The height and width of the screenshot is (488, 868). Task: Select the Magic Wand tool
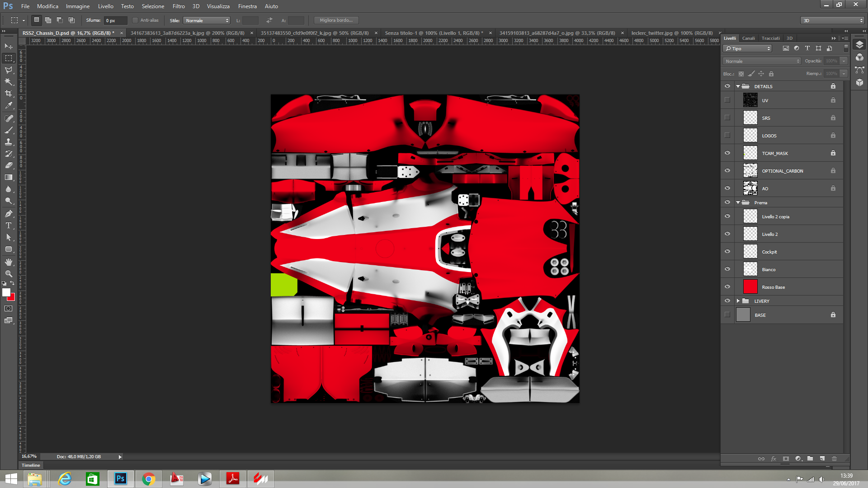pos(9,82)
